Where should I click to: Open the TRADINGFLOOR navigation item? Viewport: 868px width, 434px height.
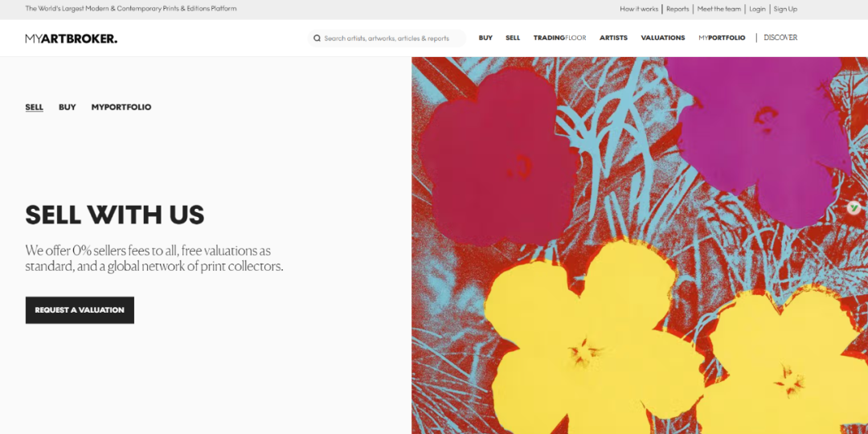click(x=559, y=38)
